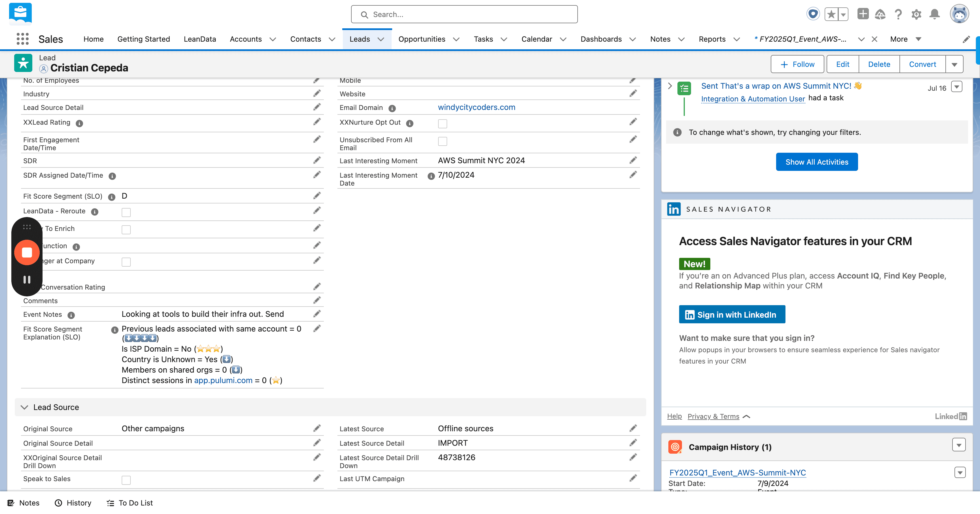Open the Integration & Automation User link

[753, 99]
